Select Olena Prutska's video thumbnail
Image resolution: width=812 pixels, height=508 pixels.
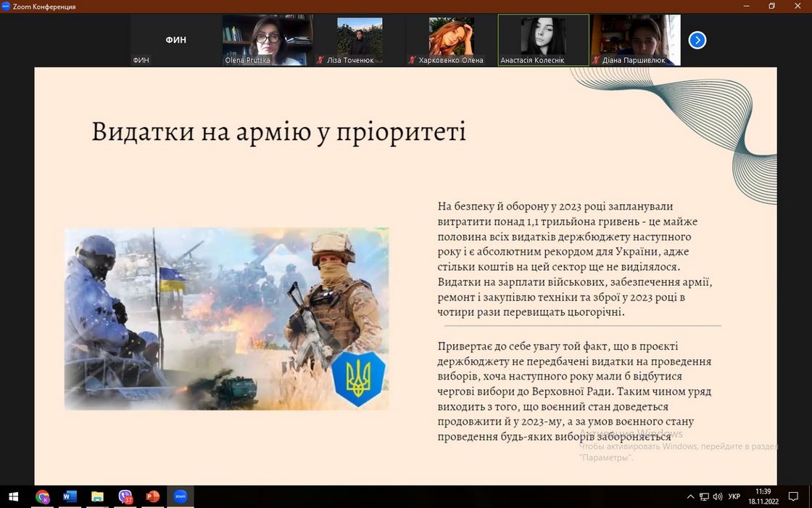click(268, 40)
